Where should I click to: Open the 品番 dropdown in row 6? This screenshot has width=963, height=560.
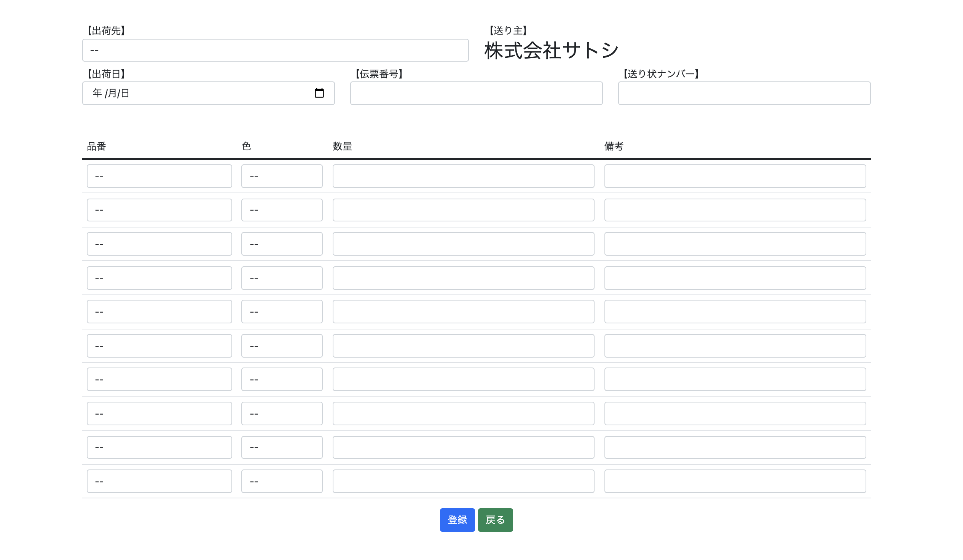pos(159,346)
